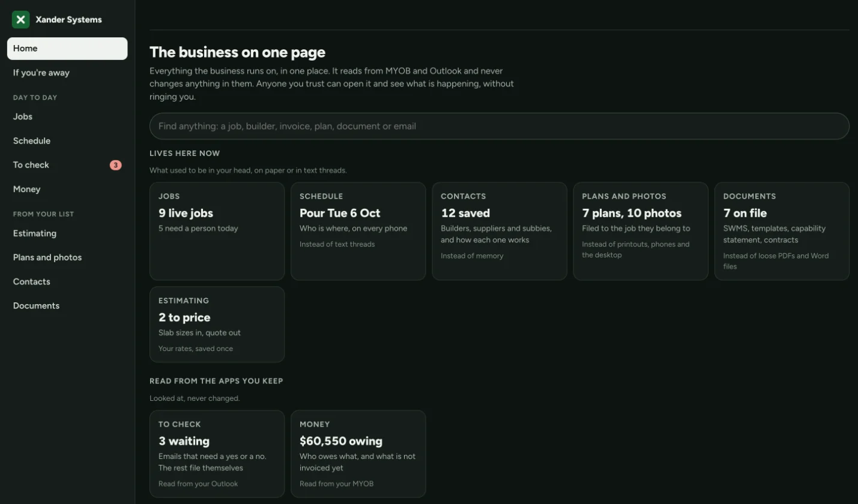Viewport: 858px width, 504px height.
Task: Click the text '5 need a person today'
Action: point(198,229)
